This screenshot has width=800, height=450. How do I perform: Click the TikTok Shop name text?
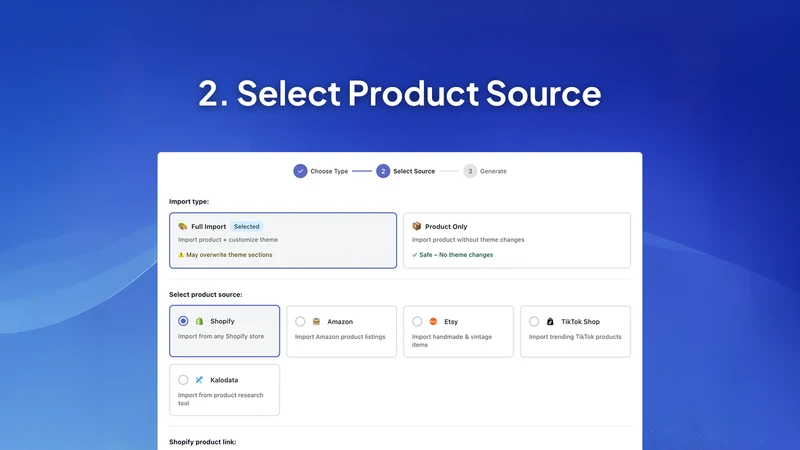pyautogui.click(x=580, y=321)
